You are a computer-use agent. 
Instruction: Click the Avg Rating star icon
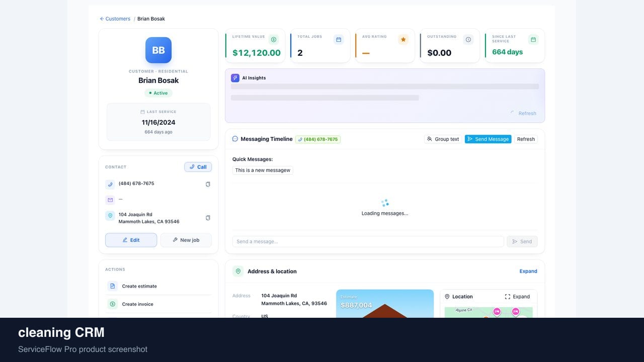point(403,39)
